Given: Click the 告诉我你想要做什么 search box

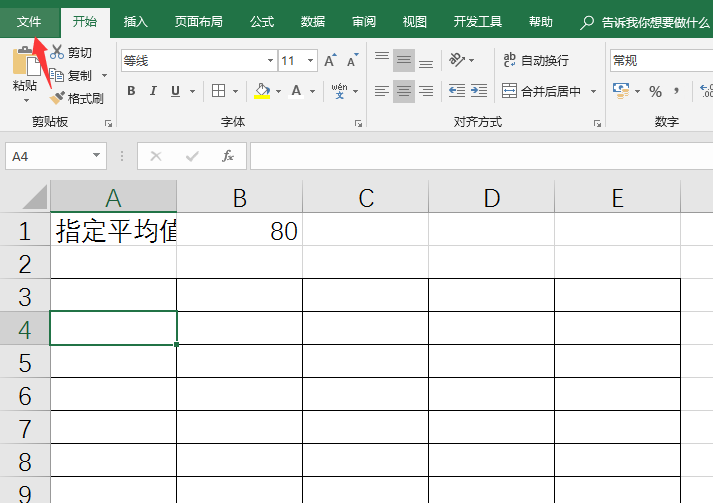Looking at the screenshot, I should pos(646,22).
